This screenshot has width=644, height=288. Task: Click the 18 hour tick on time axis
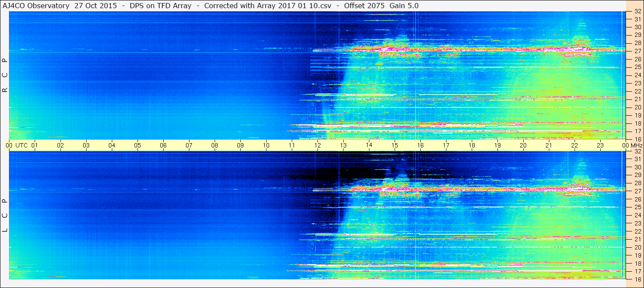pos(472,145)
